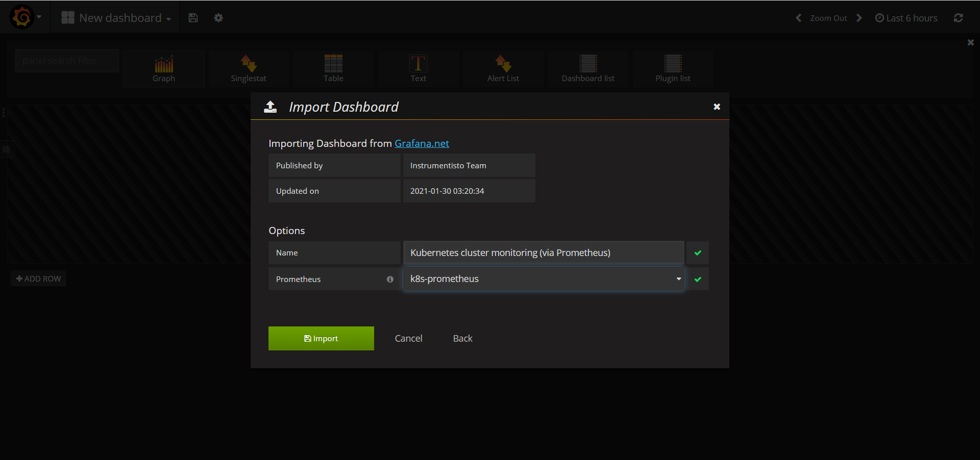Click the ADD ROW button
This screenshot has width=980, height=460.
pyautogui.click(x=38, y=278)
